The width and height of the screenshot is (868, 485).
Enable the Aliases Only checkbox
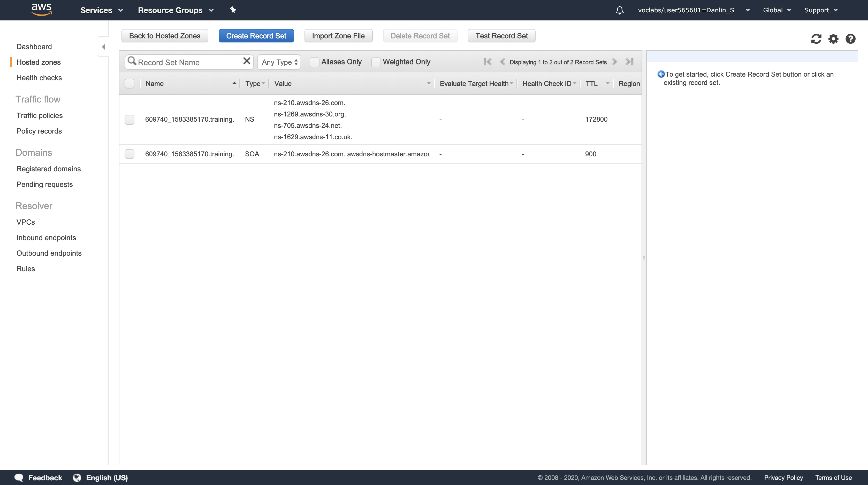pos(314,62)
